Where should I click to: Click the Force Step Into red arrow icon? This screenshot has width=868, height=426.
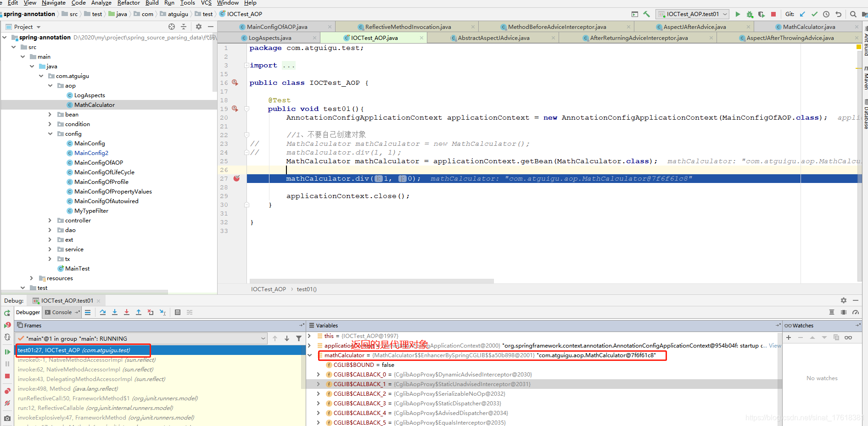127,312
